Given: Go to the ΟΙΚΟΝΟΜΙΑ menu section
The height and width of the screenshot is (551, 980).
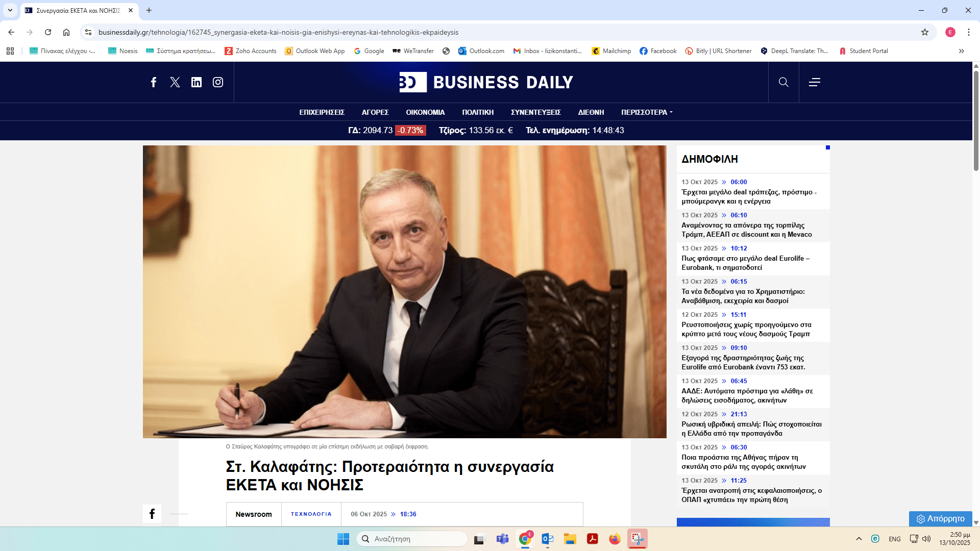Looking at the screenshot, I should (425, 112).
